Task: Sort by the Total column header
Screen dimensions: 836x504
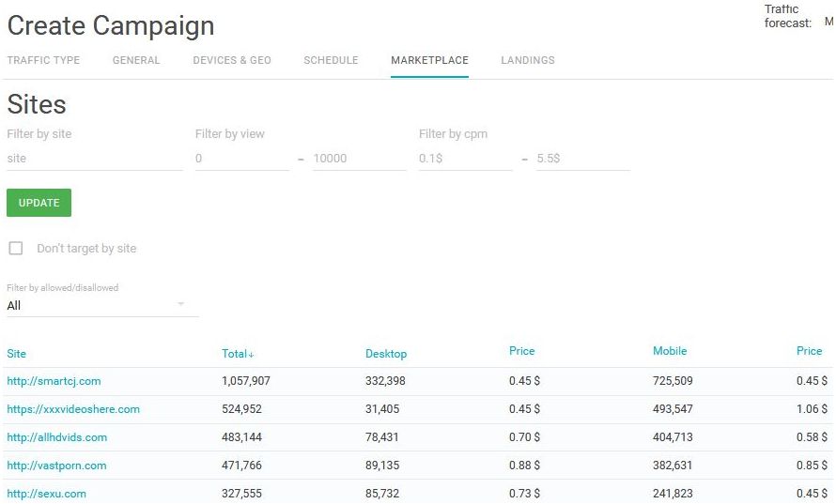Action: (238, 354)
